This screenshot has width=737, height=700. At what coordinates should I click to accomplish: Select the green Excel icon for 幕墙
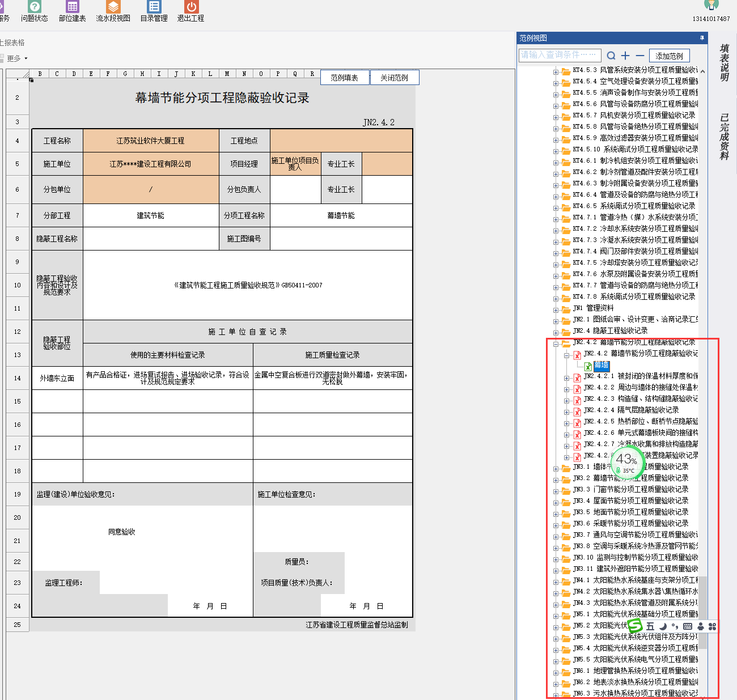click(588, 366)
